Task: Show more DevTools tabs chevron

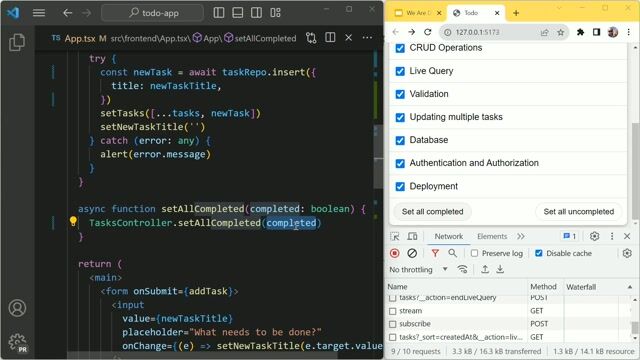Action: tap(520, 236)
